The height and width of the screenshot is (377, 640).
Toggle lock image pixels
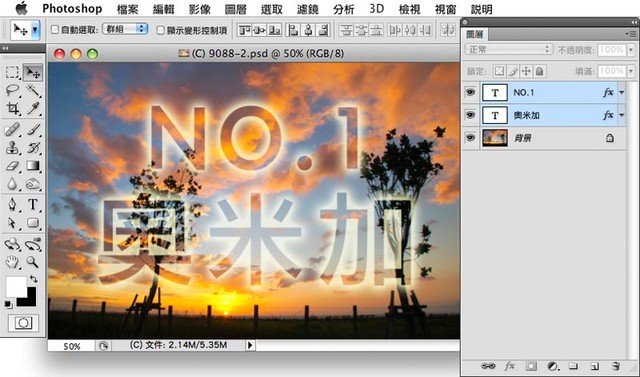[x=513, y=71]
